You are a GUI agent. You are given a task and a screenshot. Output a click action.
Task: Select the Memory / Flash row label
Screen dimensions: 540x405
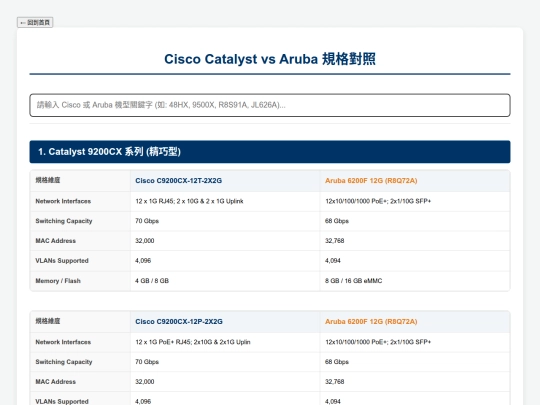(x=58, y=281)
